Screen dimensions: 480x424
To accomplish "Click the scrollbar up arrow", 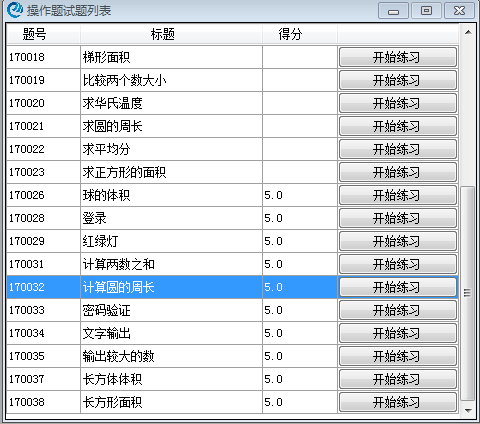I will tap(468, 32).
